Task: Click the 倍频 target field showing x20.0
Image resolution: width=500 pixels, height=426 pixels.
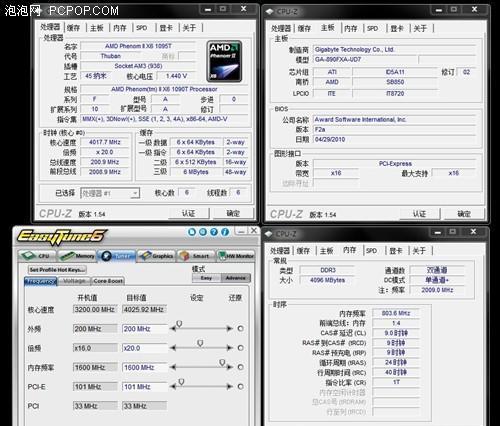Action: [145, 348]
